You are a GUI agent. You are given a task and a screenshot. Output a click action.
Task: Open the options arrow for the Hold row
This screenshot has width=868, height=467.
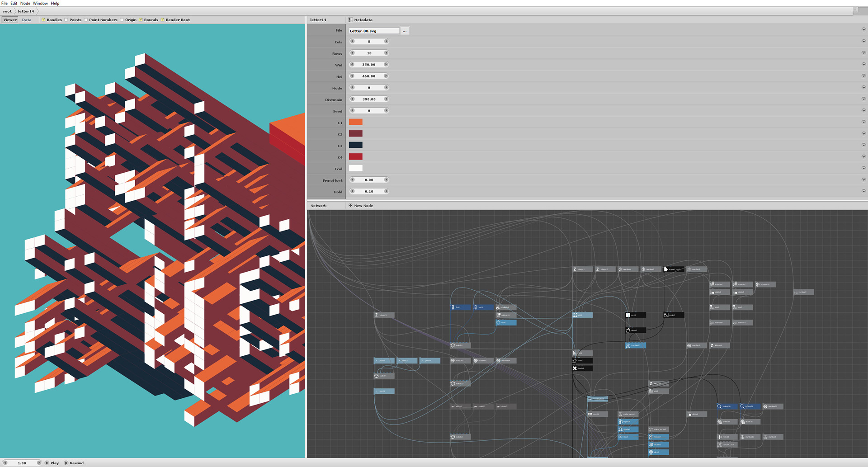[863, 191]
